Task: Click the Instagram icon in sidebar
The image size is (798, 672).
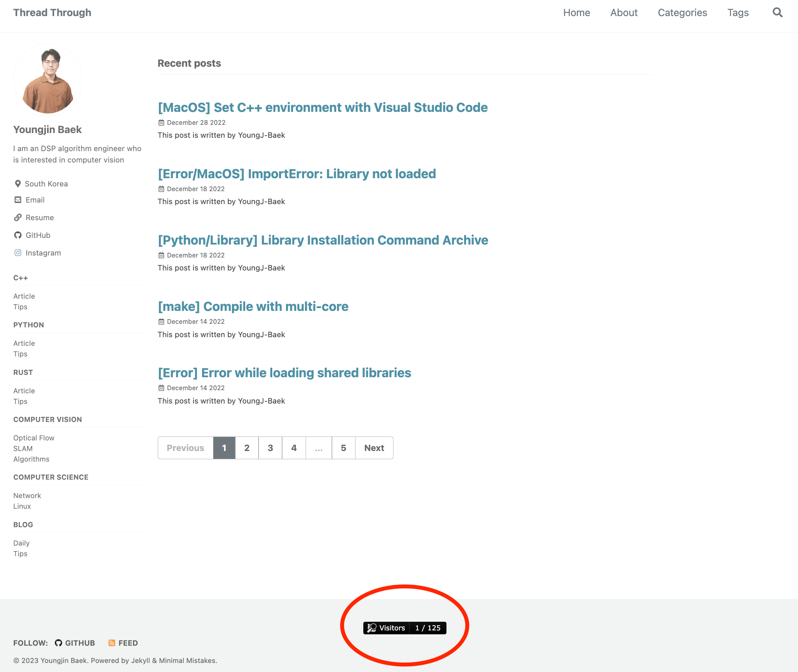Action: [18, 253]
